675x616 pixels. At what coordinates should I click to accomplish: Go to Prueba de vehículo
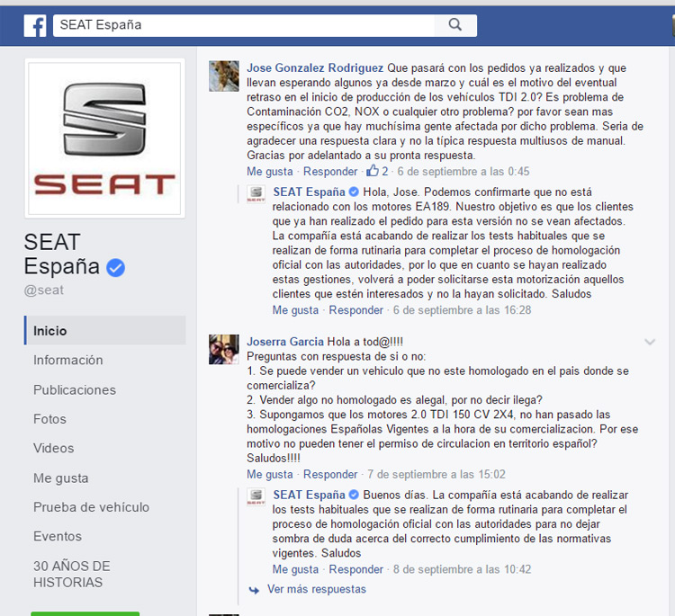[x=91, y=507]
